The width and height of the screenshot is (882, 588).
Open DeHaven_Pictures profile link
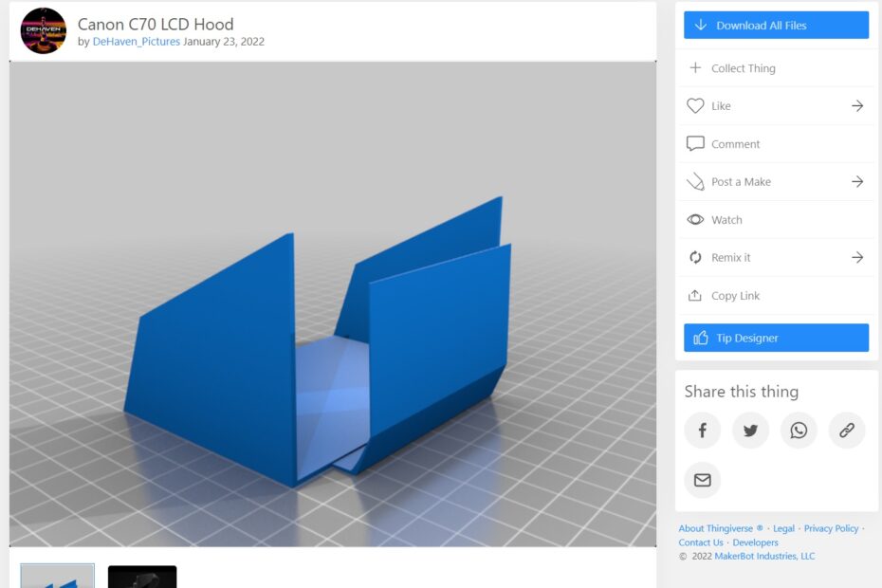click(x=137, y=42)
